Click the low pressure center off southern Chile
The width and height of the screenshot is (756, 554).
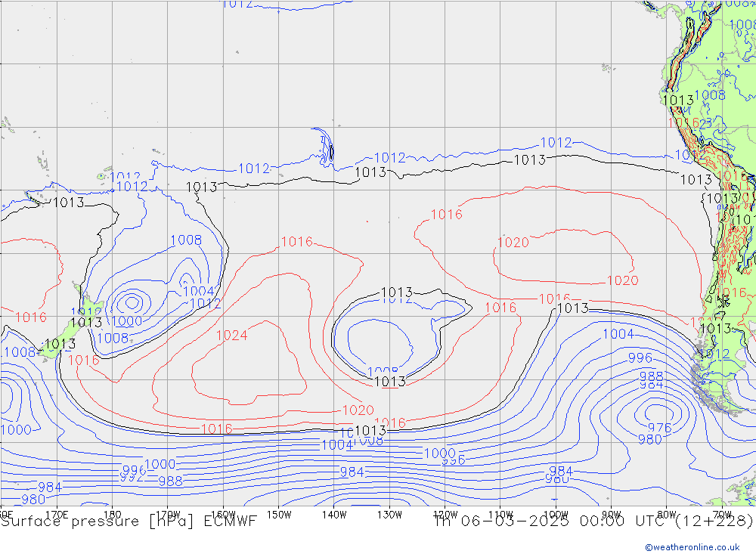coord(652,413)
